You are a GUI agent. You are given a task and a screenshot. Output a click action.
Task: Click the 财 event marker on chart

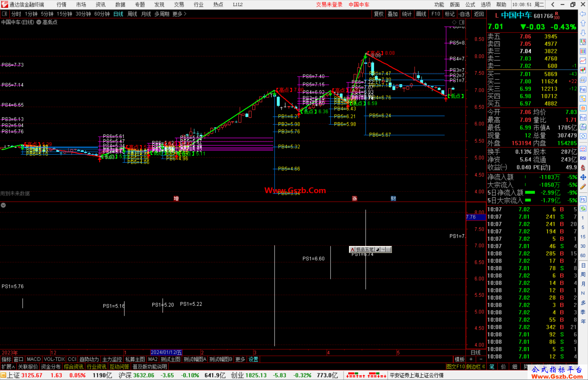click(x=393, y=198)
